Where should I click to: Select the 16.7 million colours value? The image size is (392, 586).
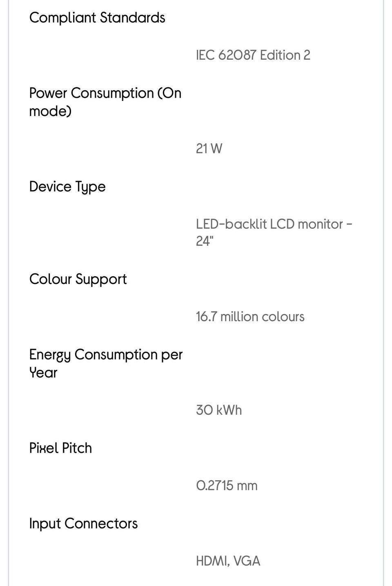point(250,317)
